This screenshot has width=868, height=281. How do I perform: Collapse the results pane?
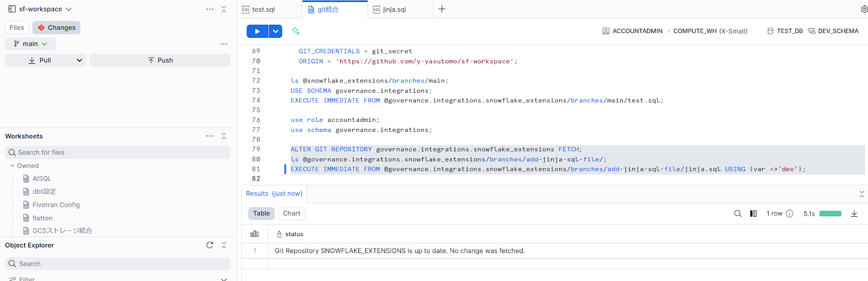point(861,194)
